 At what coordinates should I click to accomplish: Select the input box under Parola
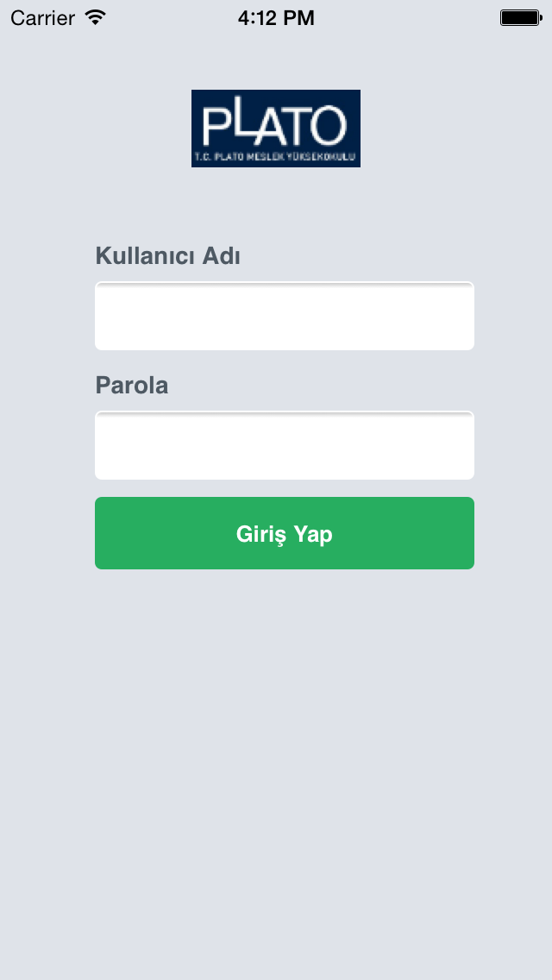[285, 445]
